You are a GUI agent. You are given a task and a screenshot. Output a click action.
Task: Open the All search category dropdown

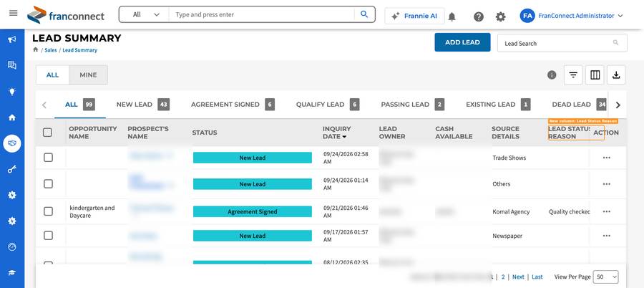(x=145, y=14)
